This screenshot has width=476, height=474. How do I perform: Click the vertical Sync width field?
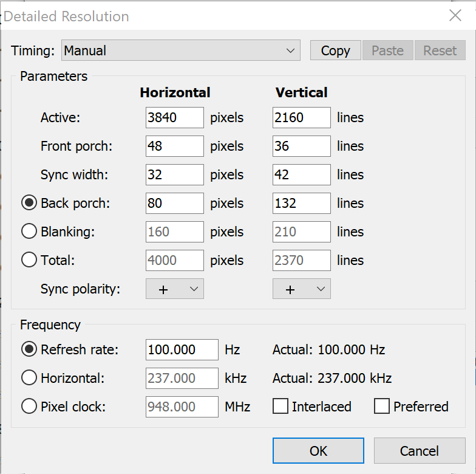[302, 174]
